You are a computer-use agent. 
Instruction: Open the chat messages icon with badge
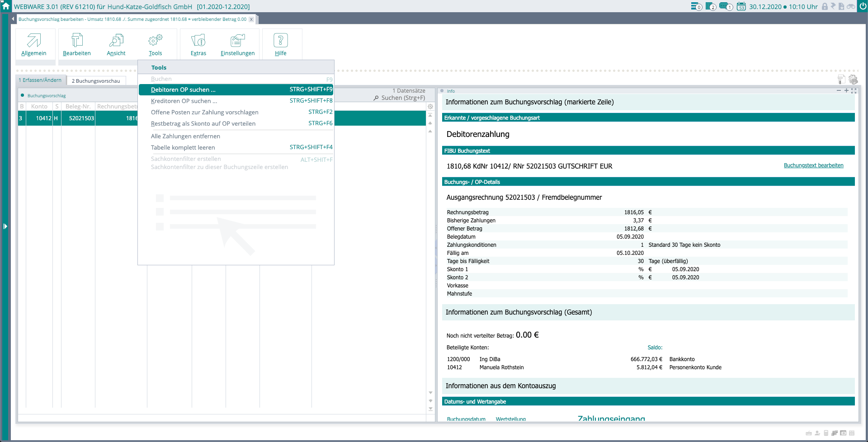tap(725, 6)
